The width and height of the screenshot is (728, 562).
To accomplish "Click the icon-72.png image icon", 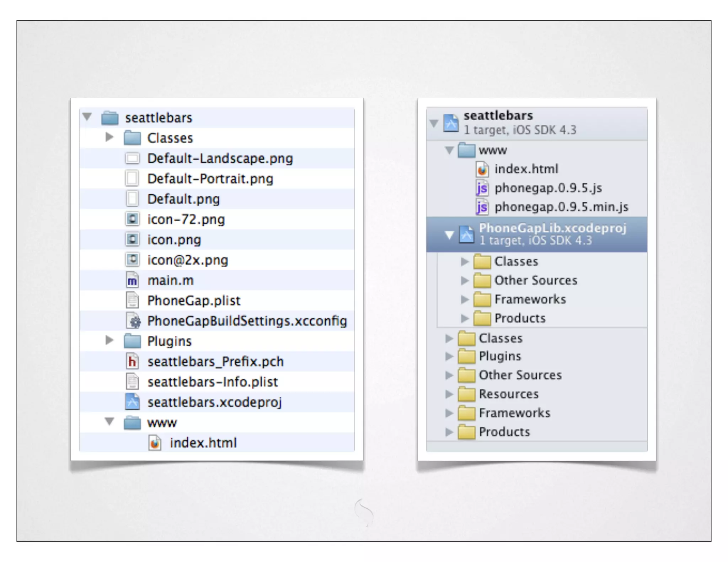I will coord(132,220).
